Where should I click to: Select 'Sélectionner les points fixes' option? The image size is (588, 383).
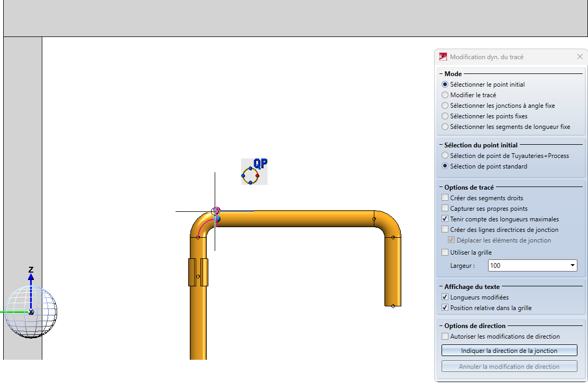pos(445,116)
